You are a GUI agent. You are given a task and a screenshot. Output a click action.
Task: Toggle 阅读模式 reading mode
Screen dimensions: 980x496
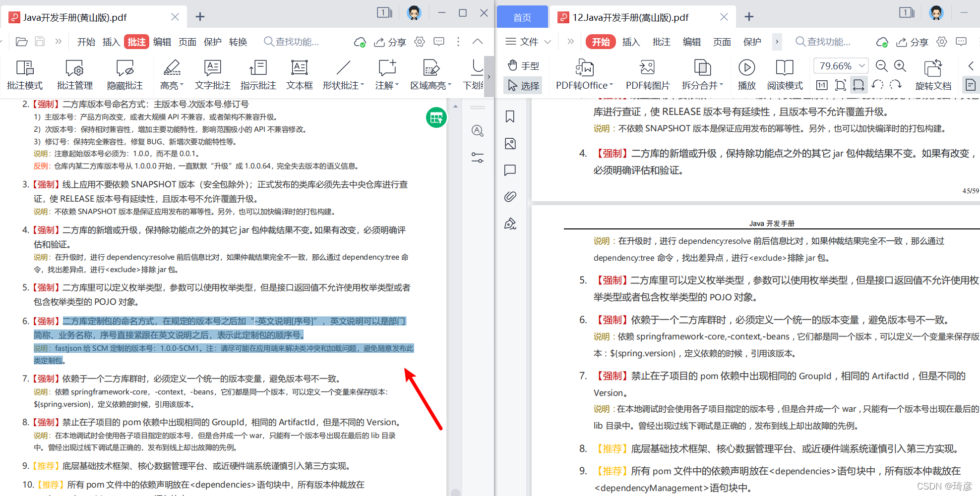pyautogui.click(x=785, y=75)
